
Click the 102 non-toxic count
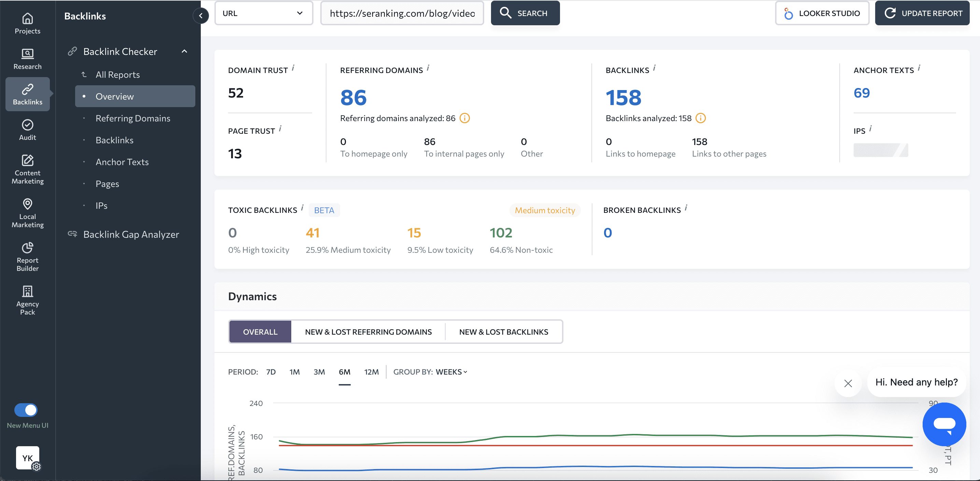(x=501, y=233)
